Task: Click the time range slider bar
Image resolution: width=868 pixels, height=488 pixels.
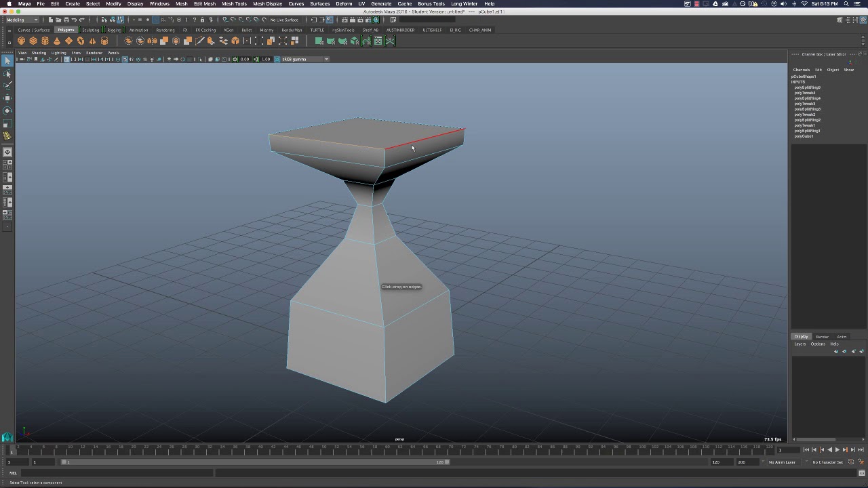Action: point(256,462)
